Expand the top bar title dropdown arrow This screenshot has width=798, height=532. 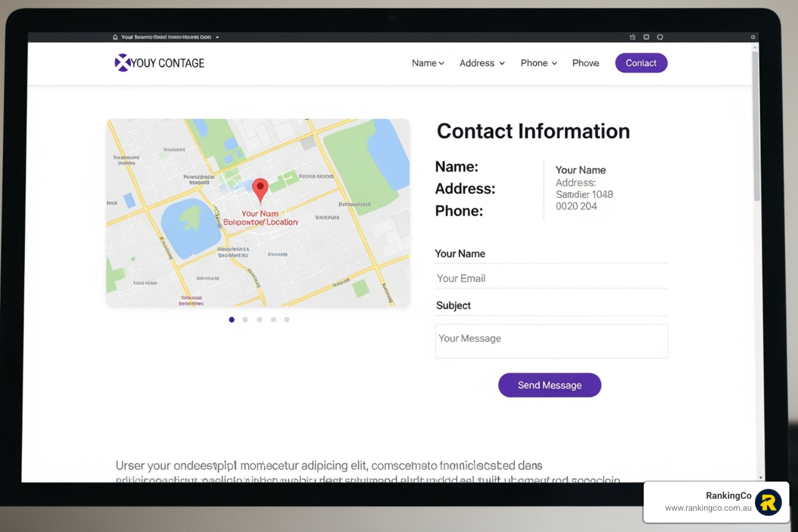pos(217,37)
